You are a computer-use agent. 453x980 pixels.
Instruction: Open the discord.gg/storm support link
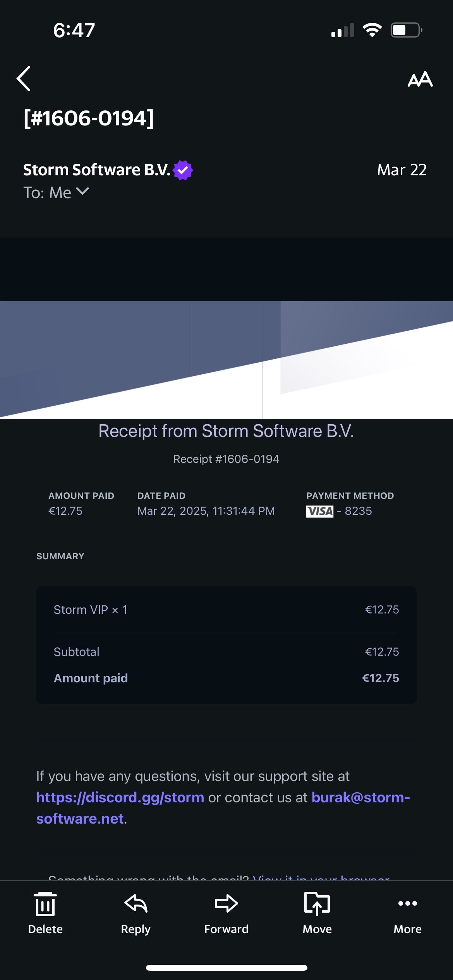pos(120,797)
